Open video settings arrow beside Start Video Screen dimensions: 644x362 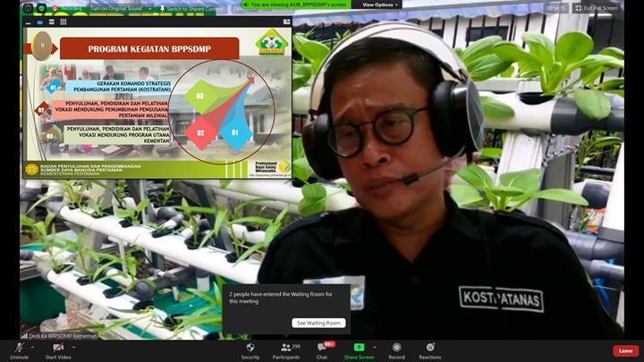point(73,348)
